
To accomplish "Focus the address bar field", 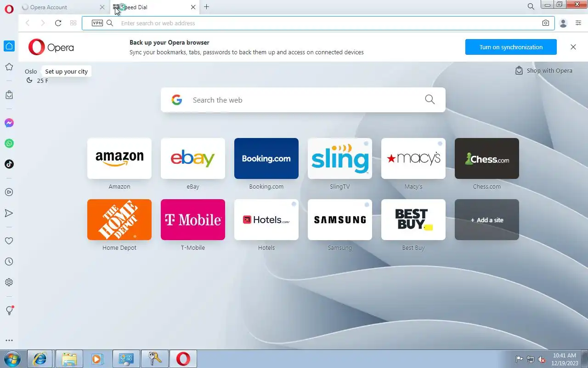I will coord(318,23).
